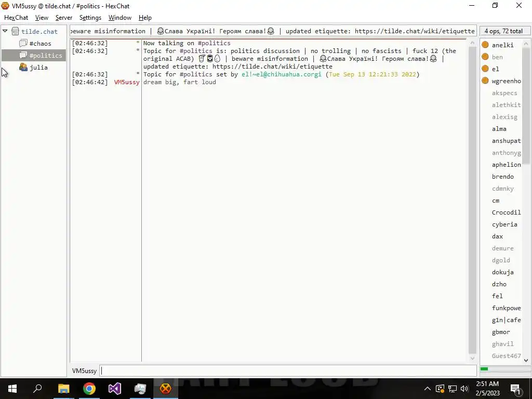Image resolution: width=532 pixels, height=399 pixels.
Task: Click the message input field
Action: point(288,371)
